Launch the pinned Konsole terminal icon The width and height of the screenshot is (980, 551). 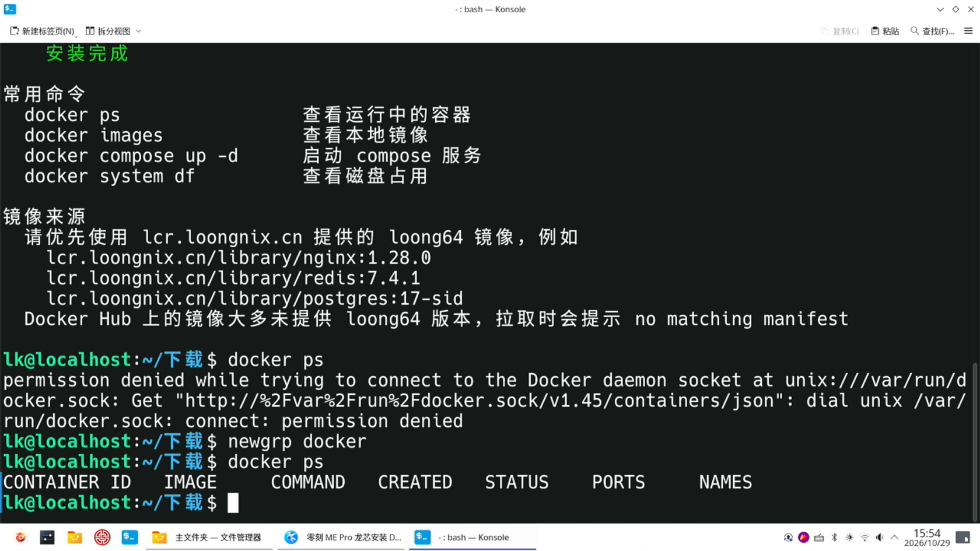(x=129, y=537)
